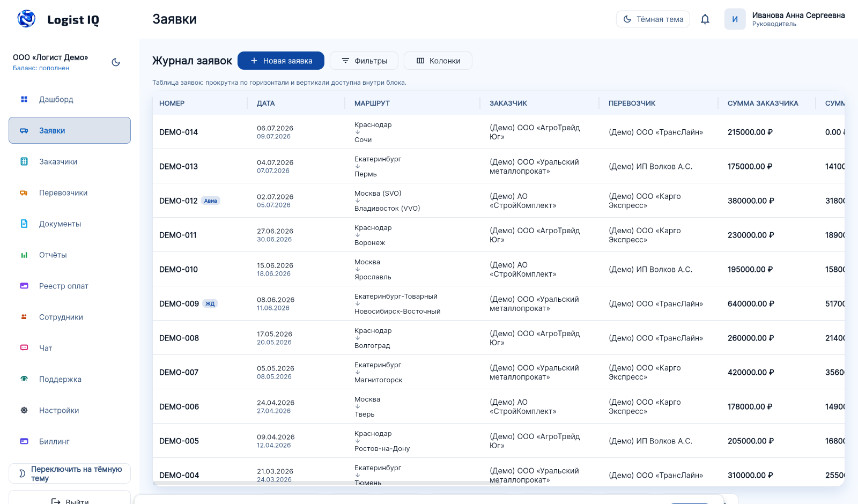Open request DEMO-011
The height and width of the screenshot is (504, 858).
coord(178,235)
